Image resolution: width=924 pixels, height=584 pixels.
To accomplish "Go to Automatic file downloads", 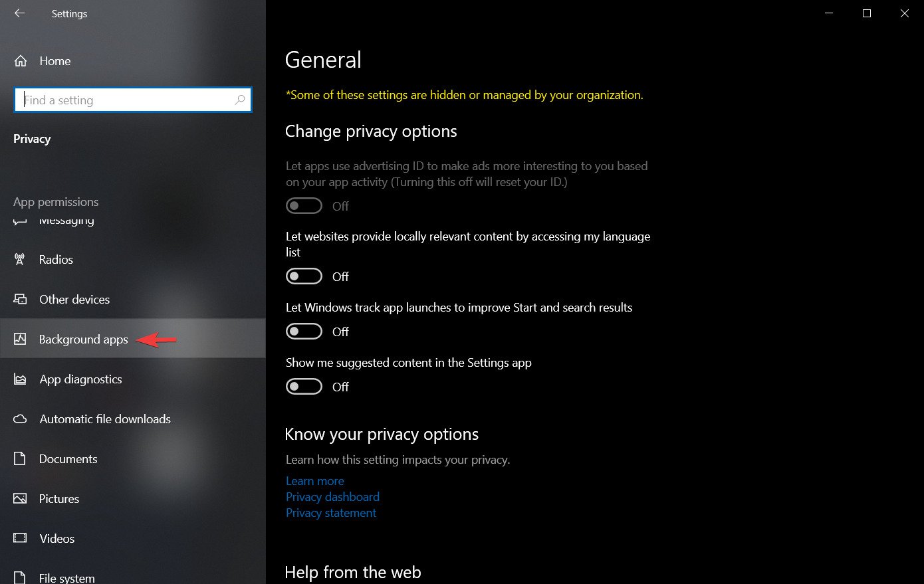I will pos(133,419).
